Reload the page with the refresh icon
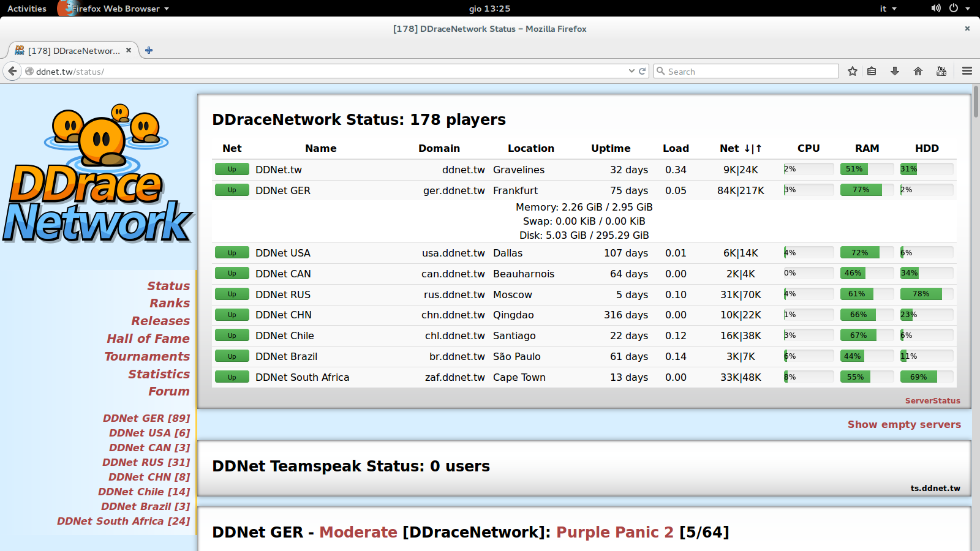 click(x=643, y=71)
